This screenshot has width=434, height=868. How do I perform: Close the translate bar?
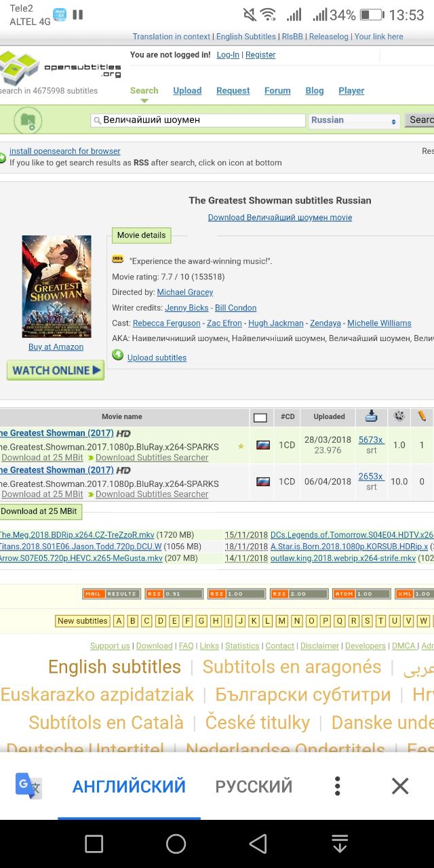(400, 786)
